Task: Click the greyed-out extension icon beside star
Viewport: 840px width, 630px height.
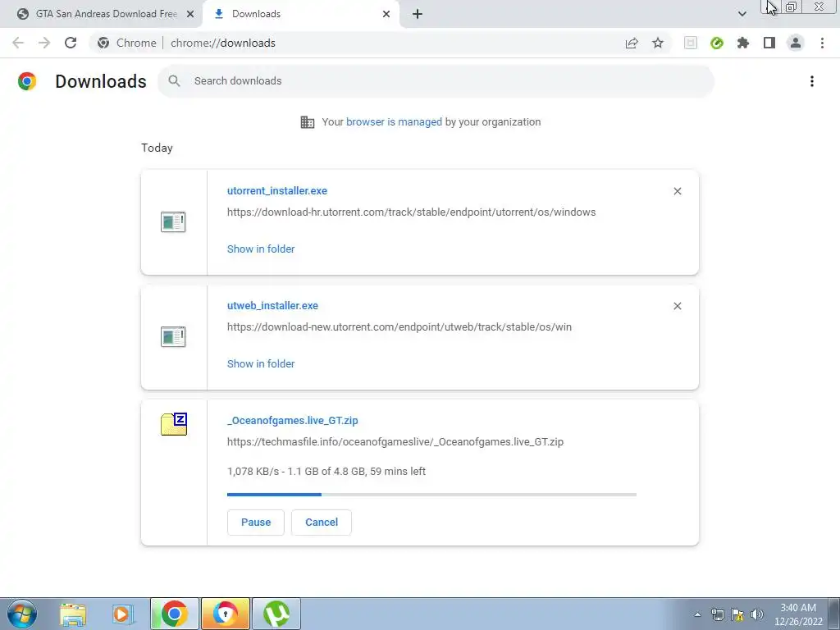Action: [691, 43]
